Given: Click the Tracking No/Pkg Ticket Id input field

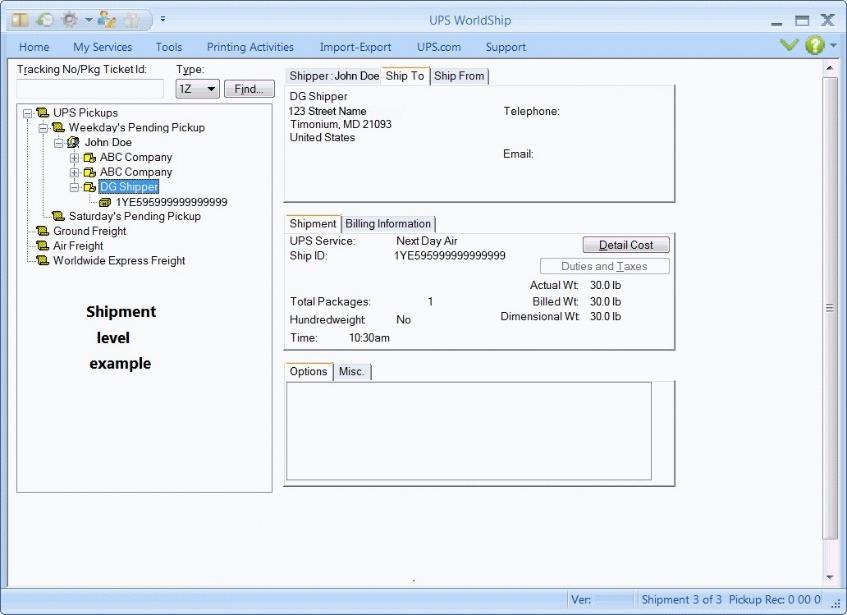Looking at the screenshot, I should pos(90,89).
